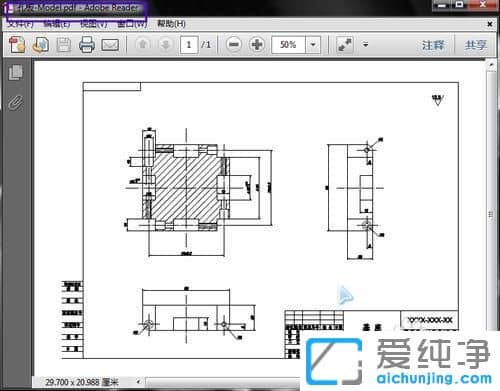The width and height of the screenshot is (500, 391).
Task: Open the 编辑(E) menu
Action: 57,24
